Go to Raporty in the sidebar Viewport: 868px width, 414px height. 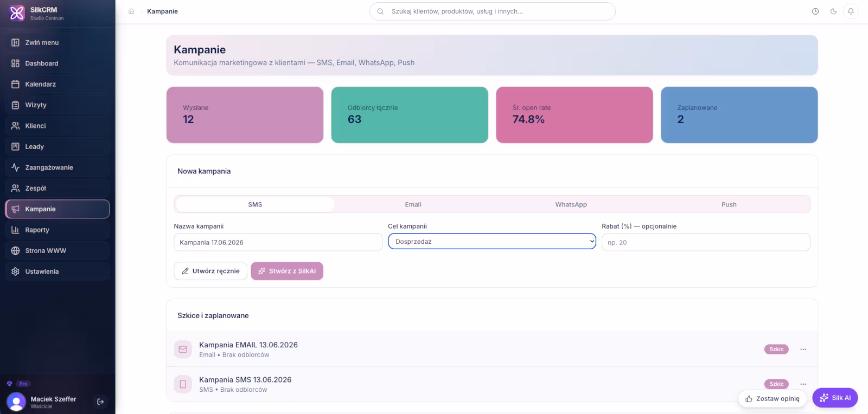pos(58,230)
